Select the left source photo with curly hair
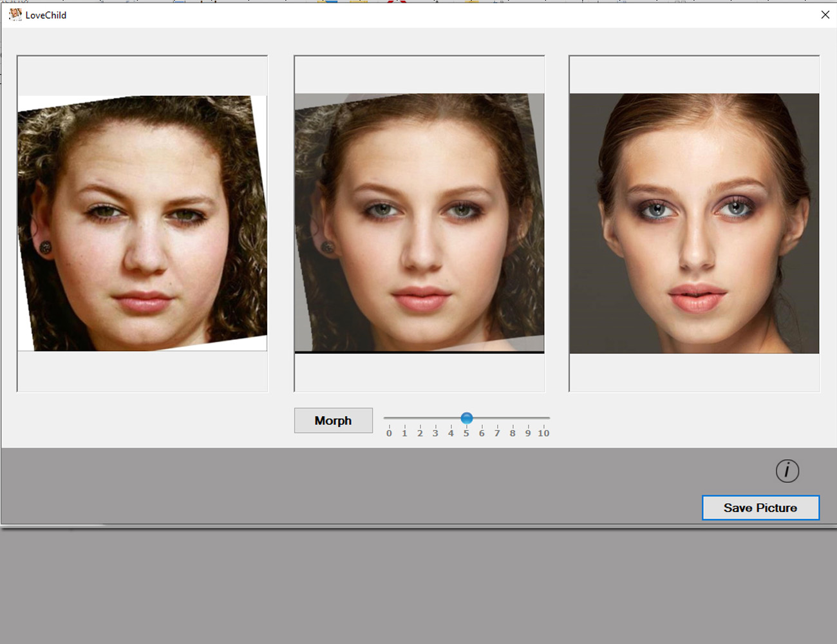 click(142, 223)
